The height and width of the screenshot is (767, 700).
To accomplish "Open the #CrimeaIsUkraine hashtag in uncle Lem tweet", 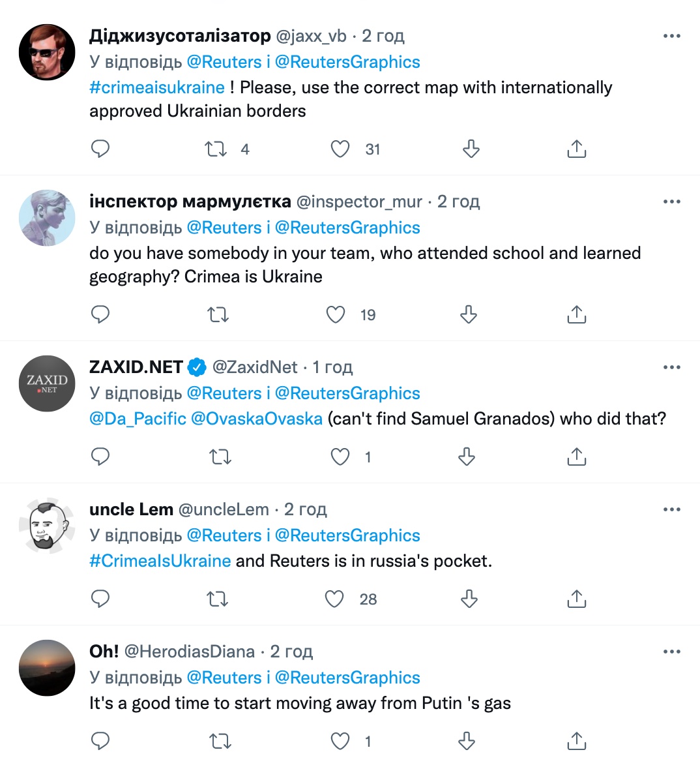I will 160,561.
